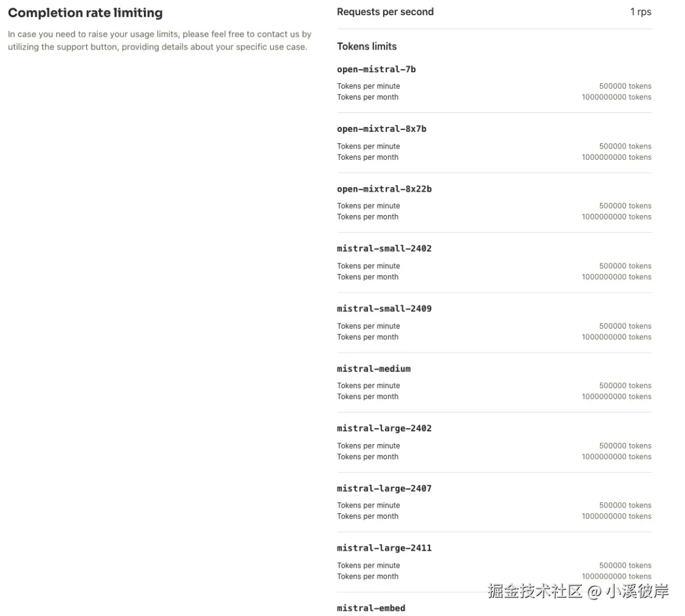Image resolution: width=685 pixels, height=616 pixels.
Task: Select the open-mixtral-8x7b model name
Action: (x=381, y=129)
